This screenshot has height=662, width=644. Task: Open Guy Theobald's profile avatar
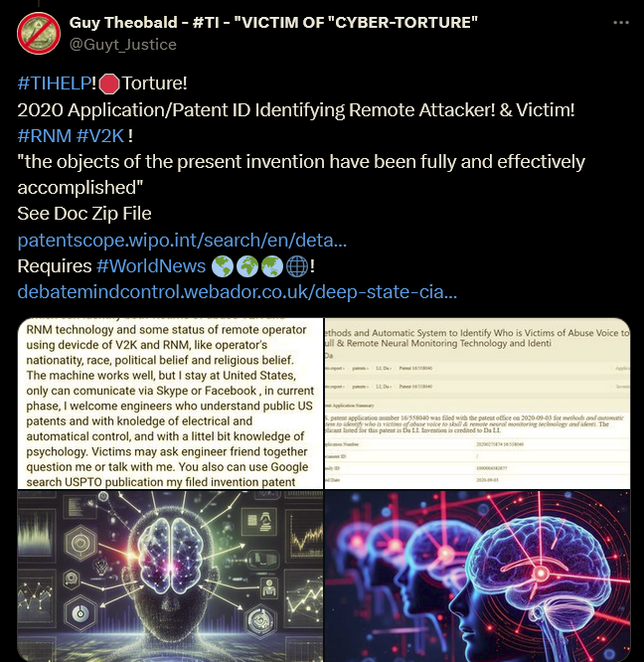click(39, 34)
